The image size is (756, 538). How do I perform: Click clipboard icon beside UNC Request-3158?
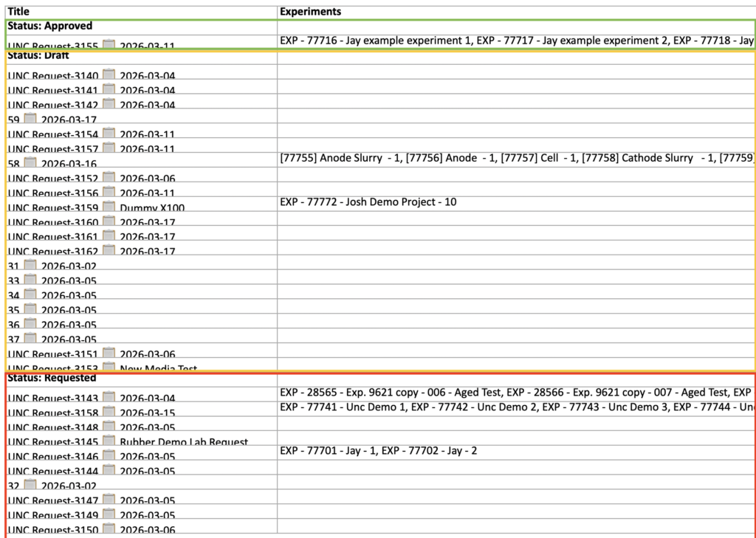109,412
